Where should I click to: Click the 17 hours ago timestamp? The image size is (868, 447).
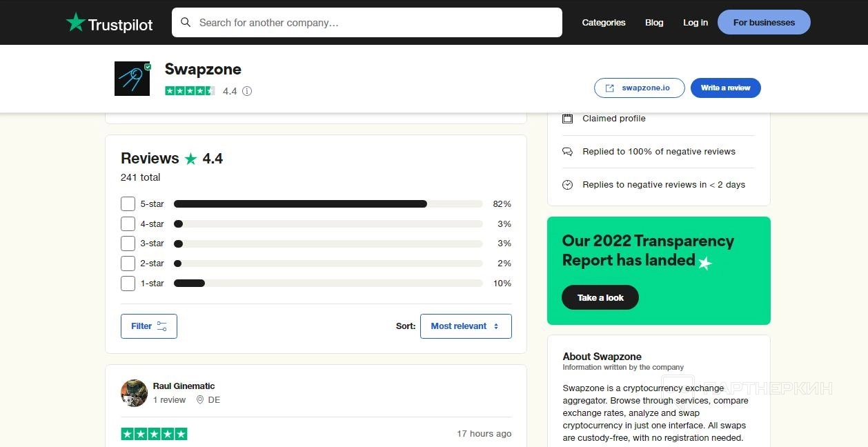click(x=484, y=434)
